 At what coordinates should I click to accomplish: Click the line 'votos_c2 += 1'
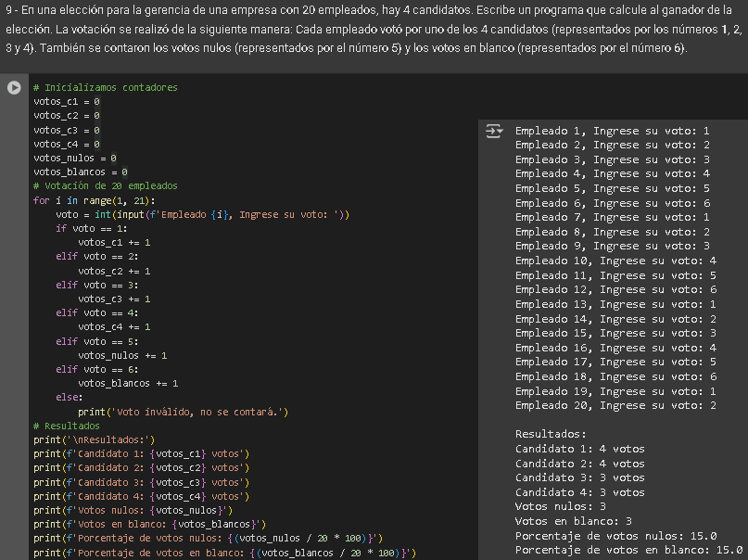114,271
